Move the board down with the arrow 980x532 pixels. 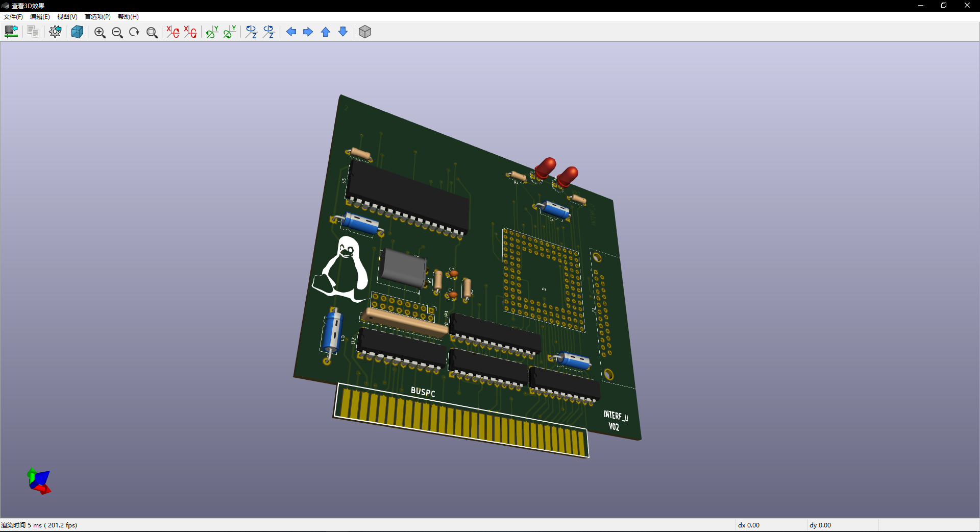coord(343,32)
